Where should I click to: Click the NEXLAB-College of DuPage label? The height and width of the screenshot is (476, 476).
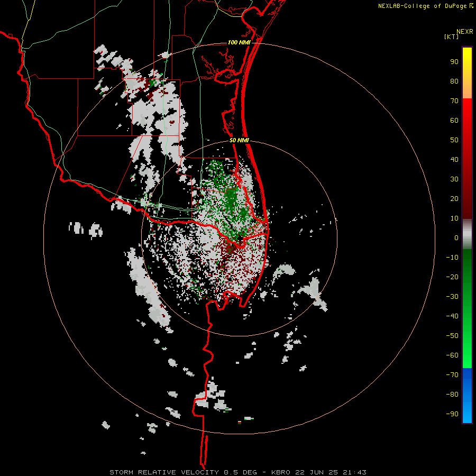tap(422, 6)
